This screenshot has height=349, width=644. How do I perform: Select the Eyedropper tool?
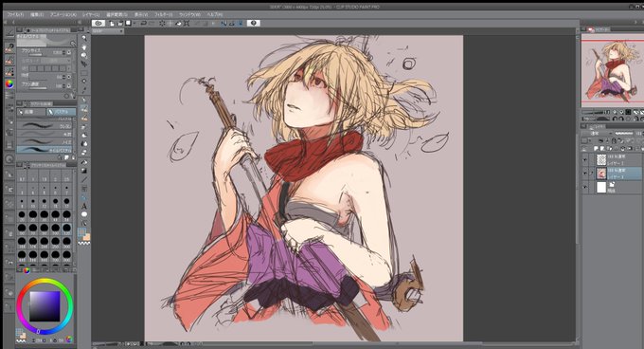pyautogui.click(x=84, y=90)
